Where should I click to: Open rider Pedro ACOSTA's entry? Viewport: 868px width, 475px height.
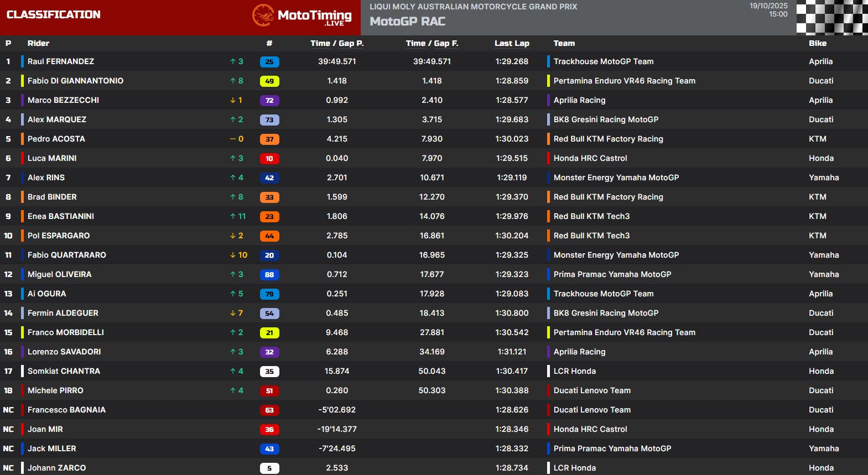click(56, 139)
